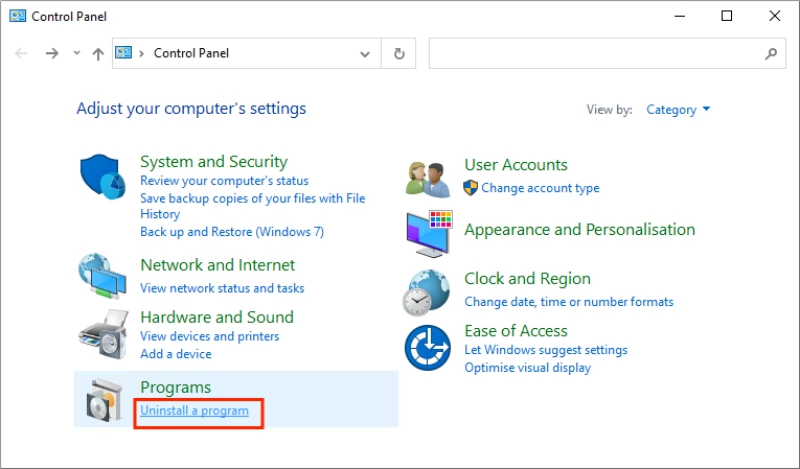Open Hardware and Sound printer icon

click(103, 334)
